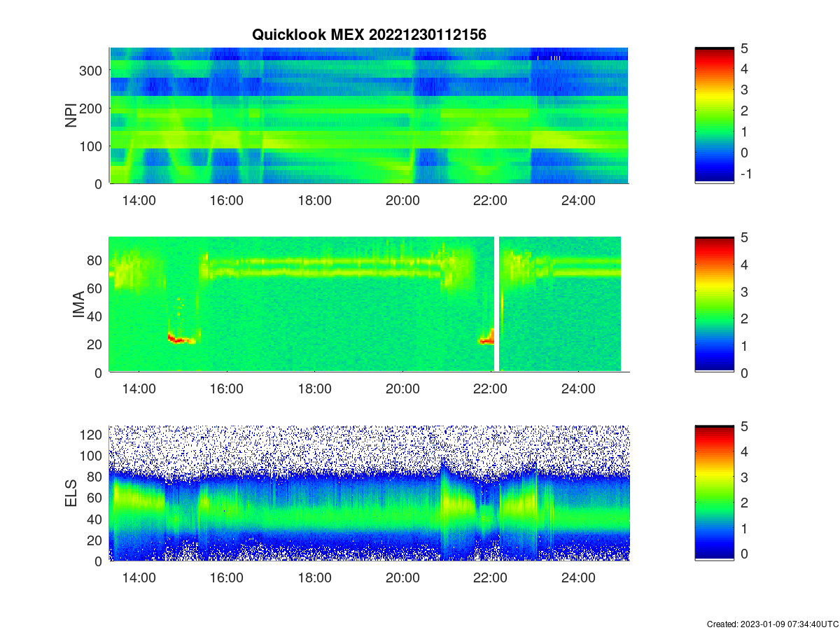Click the ELS spectrogram plot area
840x630 pixels.
[x=370, y=493]
